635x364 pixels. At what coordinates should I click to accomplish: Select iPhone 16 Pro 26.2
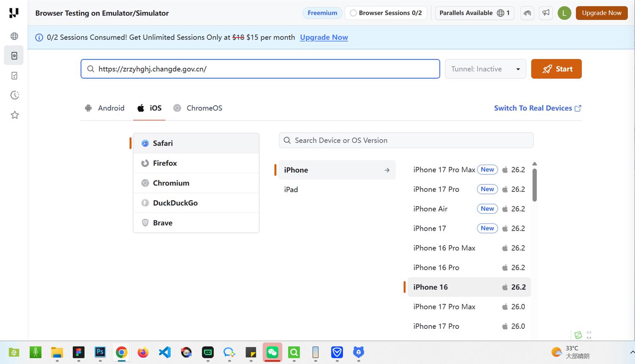469,267
